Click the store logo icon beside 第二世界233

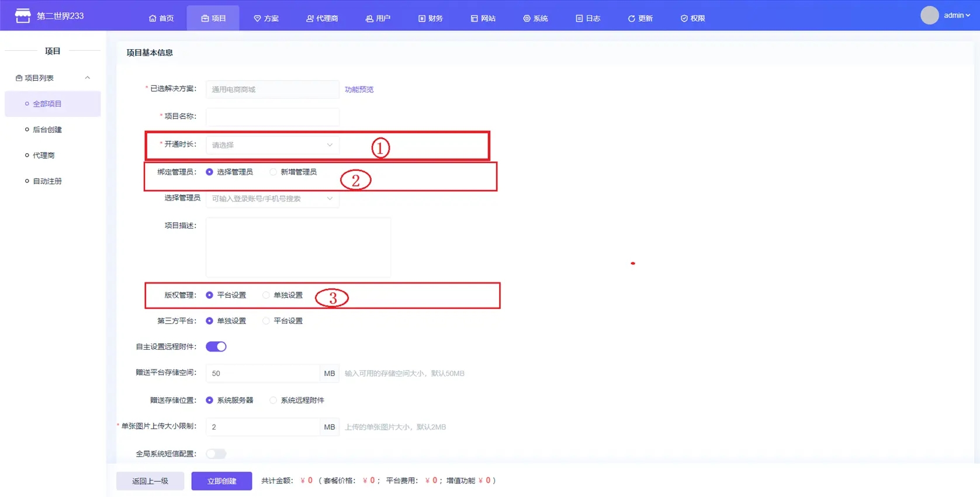(22, 16)
